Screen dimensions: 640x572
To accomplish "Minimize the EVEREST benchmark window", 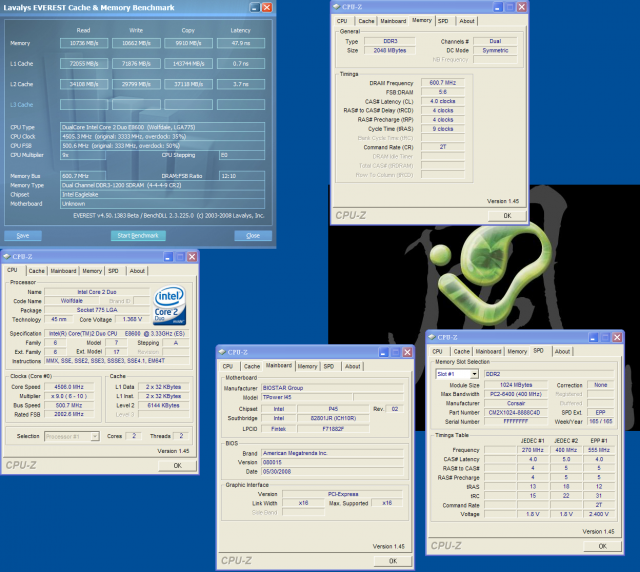I will pos(255,7).
